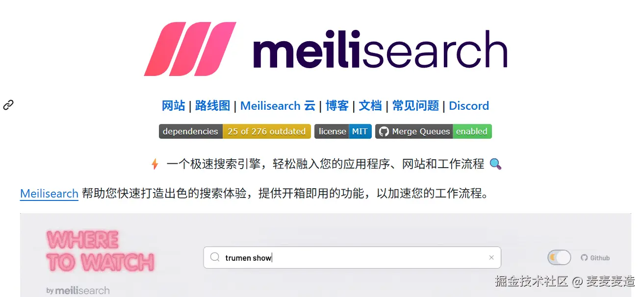Click the license MIT badge

(343, 131)
